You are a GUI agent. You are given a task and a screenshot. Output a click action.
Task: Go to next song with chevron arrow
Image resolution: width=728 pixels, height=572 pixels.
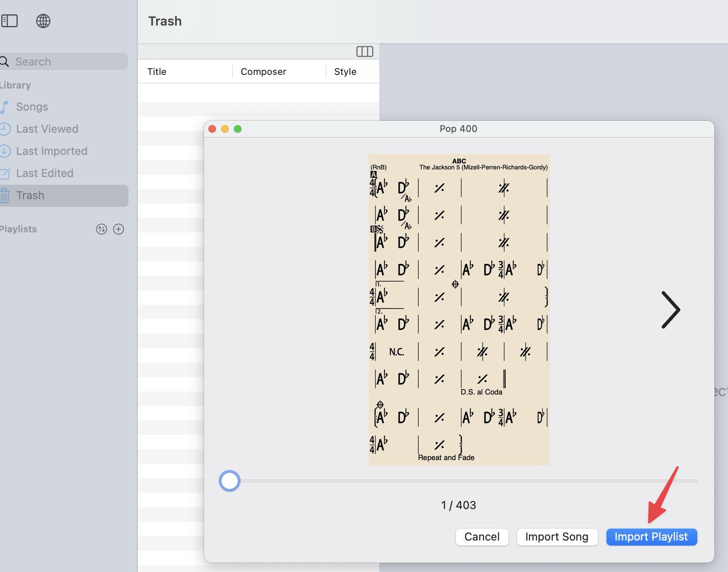point(670,310)
